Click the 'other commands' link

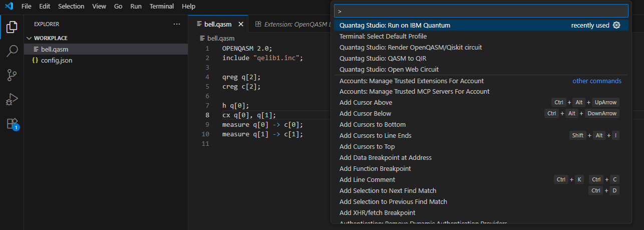click(x=596, y=81)
